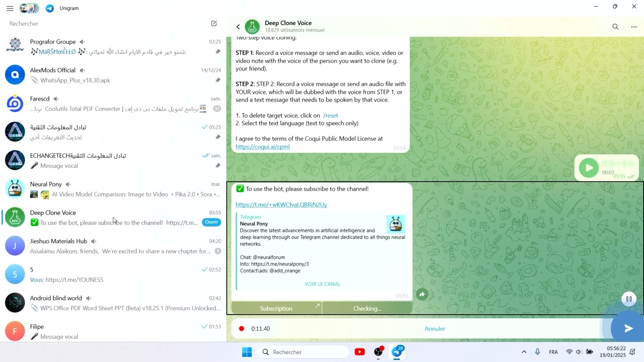This screenshot has width=644, height=362.
Task: Click the /reset command link
Action: [x=331, y=116]
